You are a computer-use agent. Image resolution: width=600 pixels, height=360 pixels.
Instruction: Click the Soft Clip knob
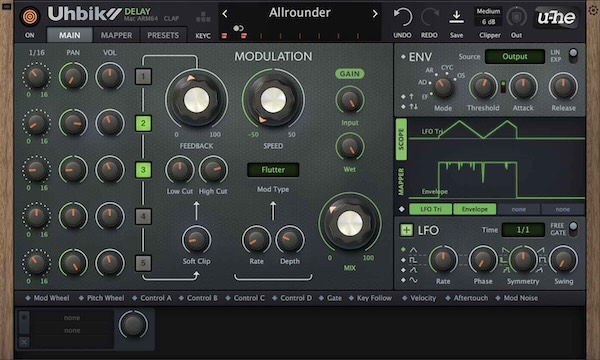[x=196, y=240]
